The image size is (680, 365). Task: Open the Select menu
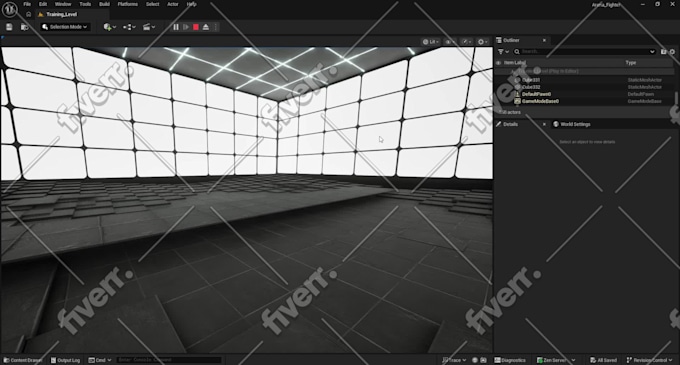click(x=152, y=4)
